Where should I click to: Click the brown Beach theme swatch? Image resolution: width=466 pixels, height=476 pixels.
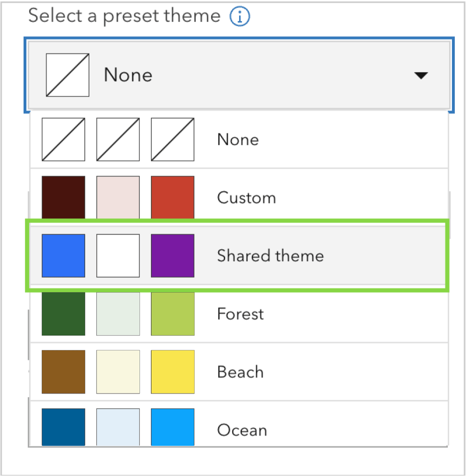pos(64,372)
